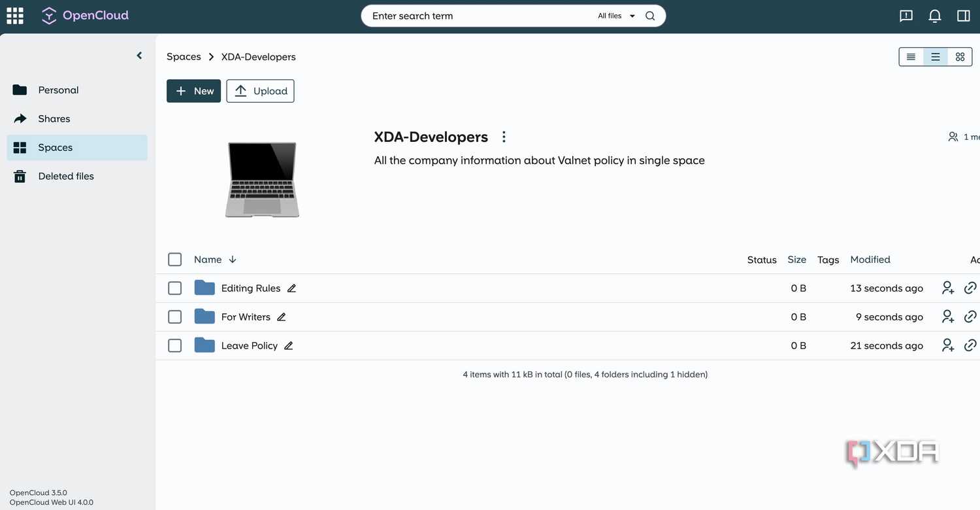Open Shares in the sidebar
The width and height of the screenshot is (980, 510).
(x=77, y=119)
